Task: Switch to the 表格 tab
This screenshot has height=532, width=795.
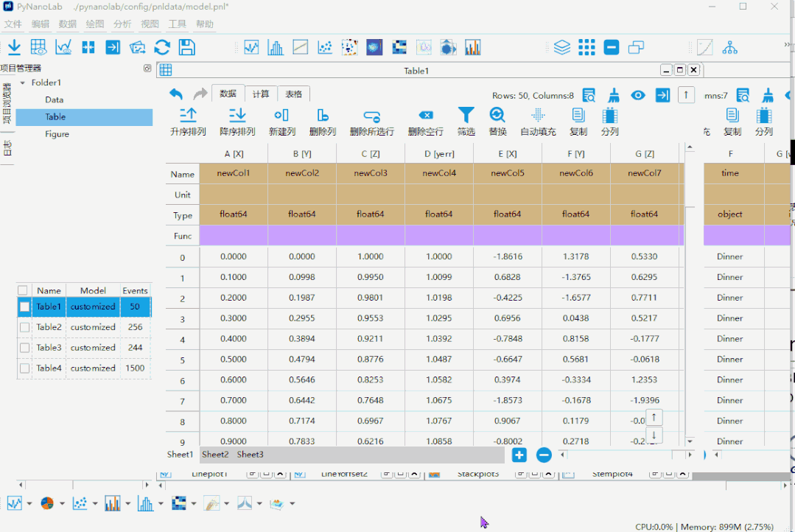Action: [293, 94]
